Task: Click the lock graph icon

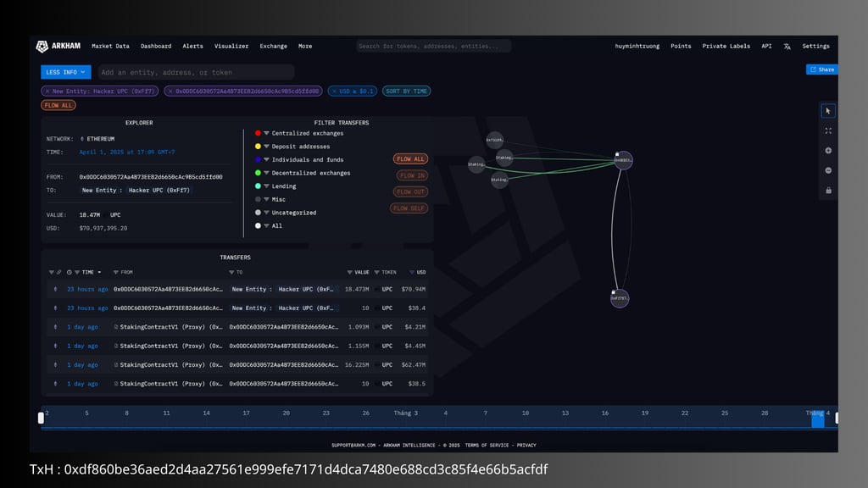Action: 828,191
